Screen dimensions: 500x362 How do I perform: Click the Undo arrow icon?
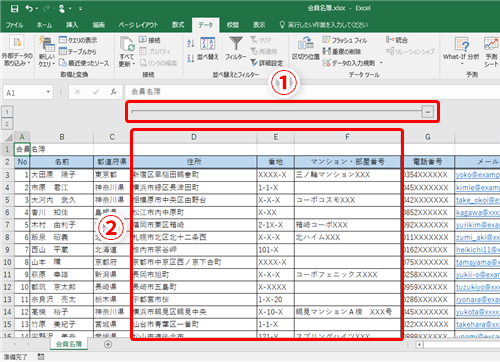click(30, 8)
